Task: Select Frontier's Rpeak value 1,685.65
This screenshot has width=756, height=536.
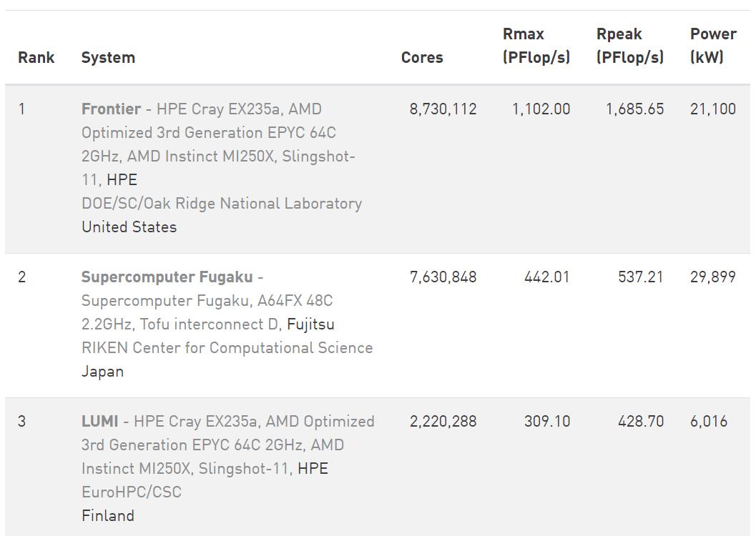Action: [x=634, y=109]
